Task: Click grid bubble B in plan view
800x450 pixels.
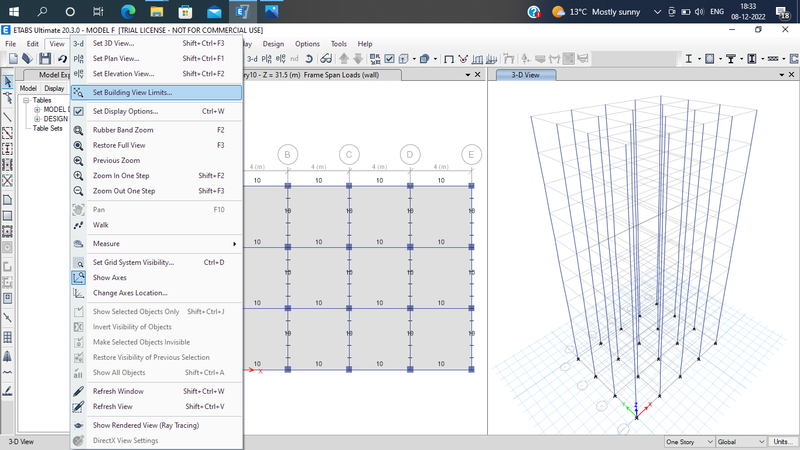Action: (x=288, y=155)
